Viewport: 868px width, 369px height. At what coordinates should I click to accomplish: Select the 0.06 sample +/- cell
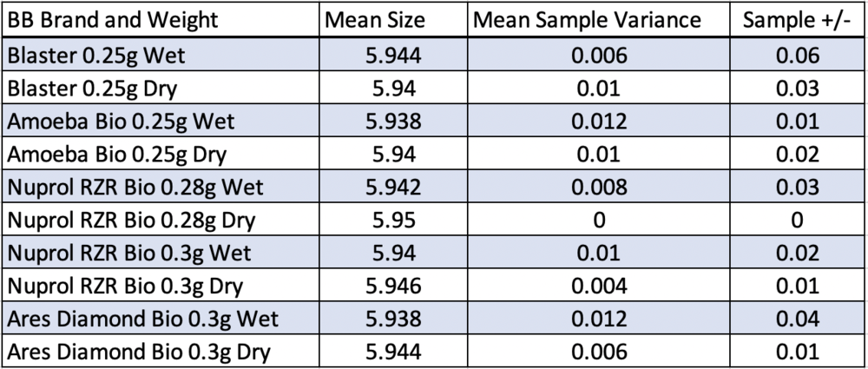(x=796, y=56)
